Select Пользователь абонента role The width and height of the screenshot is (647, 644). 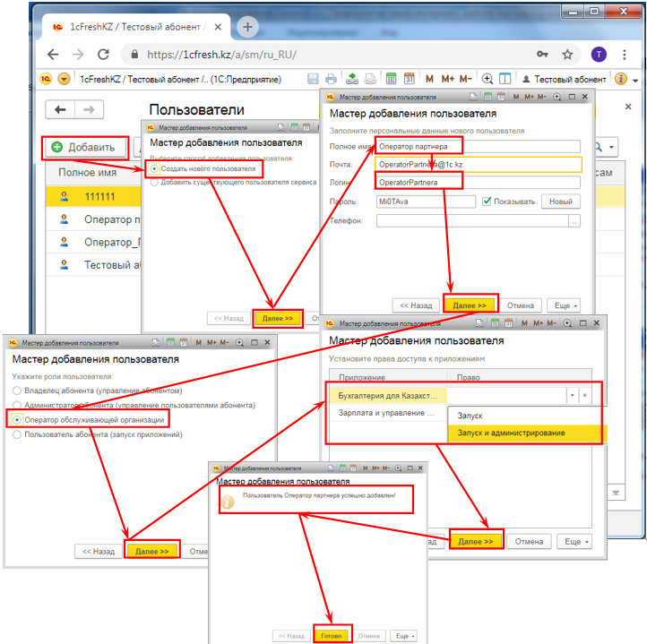pyautogui.click(x=17, y=434)
